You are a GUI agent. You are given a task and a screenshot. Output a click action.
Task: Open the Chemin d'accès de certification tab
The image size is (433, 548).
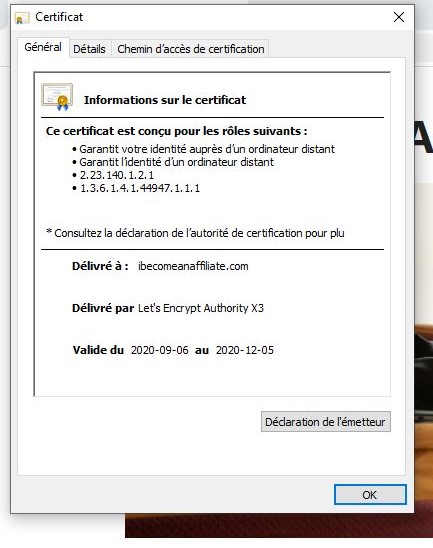click(190, 49)
